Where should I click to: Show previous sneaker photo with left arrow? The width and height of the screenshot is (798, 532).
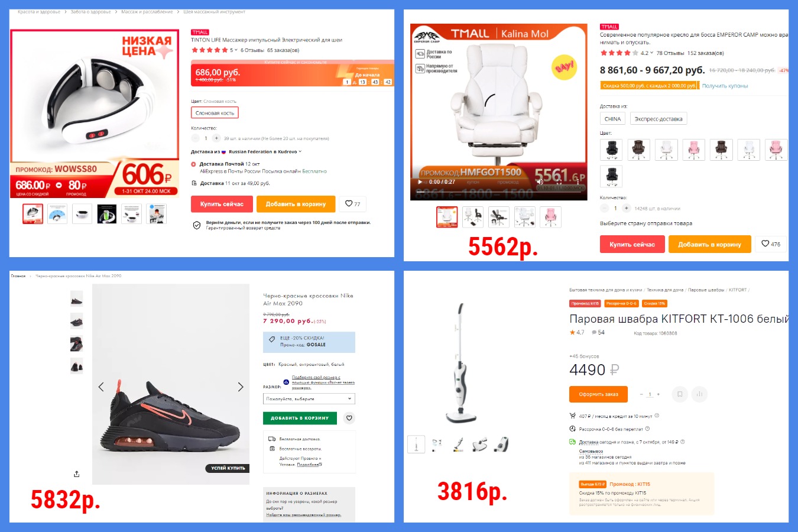pyautogui.click(x=101, y=387)
